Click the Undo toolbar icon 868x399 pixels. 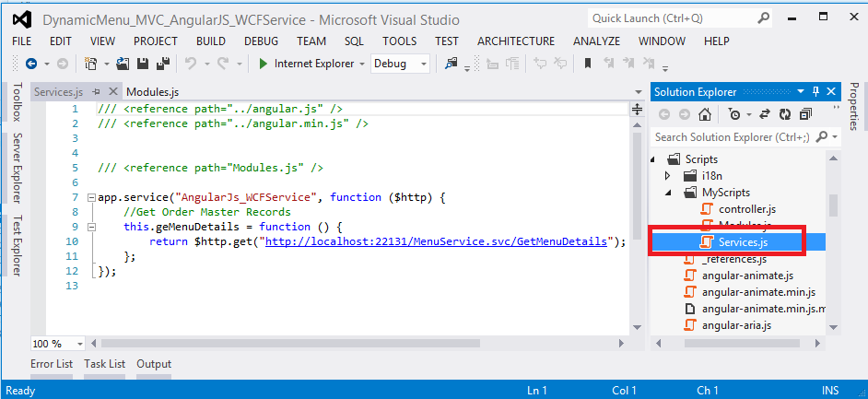[x=191, y=64]
